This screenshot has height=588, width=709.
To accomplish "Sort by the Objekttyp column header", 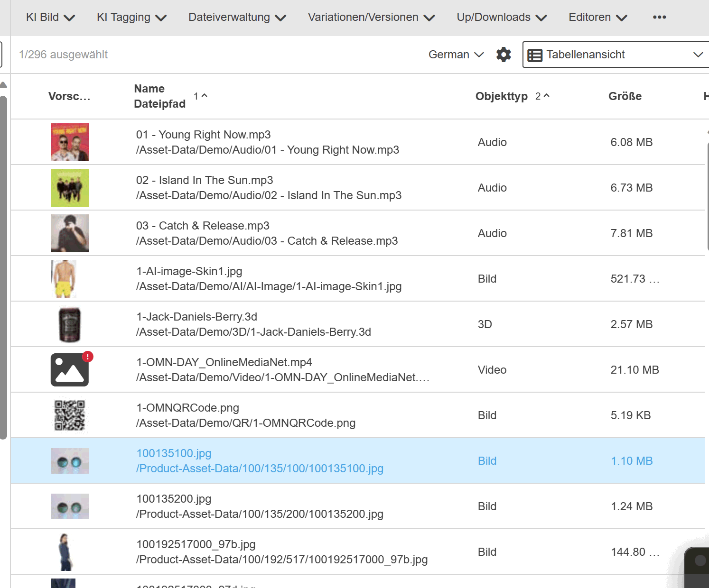I will [501, 96].
